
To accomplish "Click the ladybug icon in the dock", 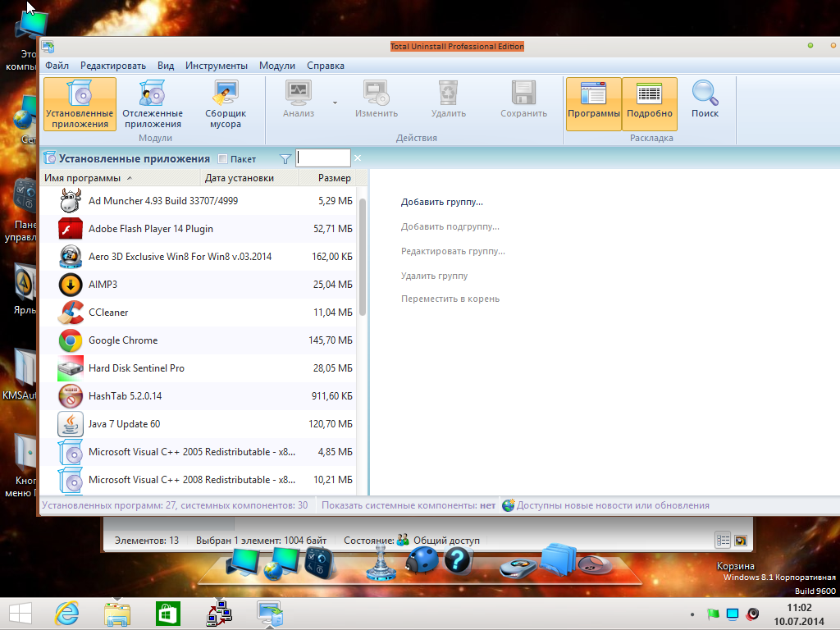I will coord(422,561).
